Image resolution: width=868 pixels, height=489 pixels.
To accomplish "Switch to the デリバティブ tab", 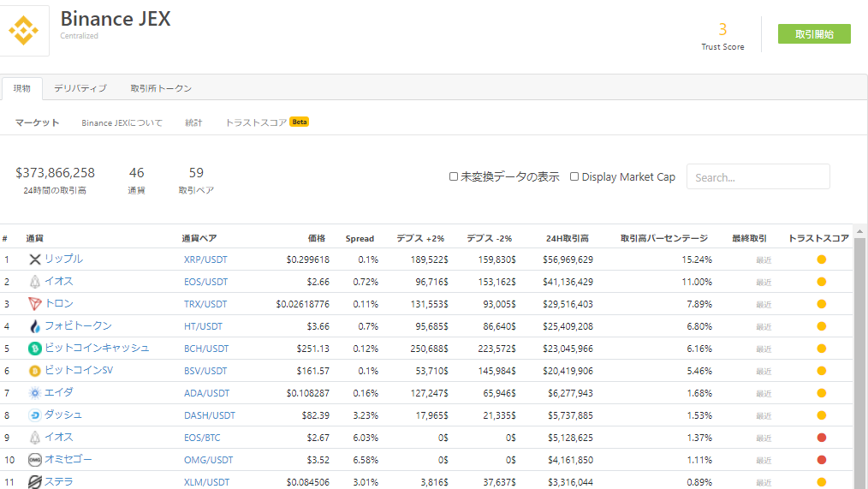I will 80,88.
